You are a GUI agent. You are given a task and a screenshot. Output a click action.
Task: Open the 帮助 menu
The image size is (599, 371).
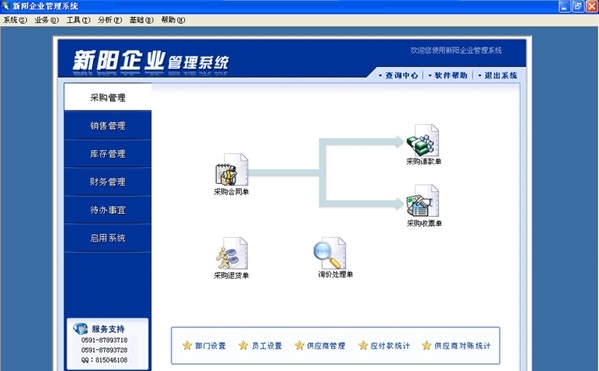(173, 20)
